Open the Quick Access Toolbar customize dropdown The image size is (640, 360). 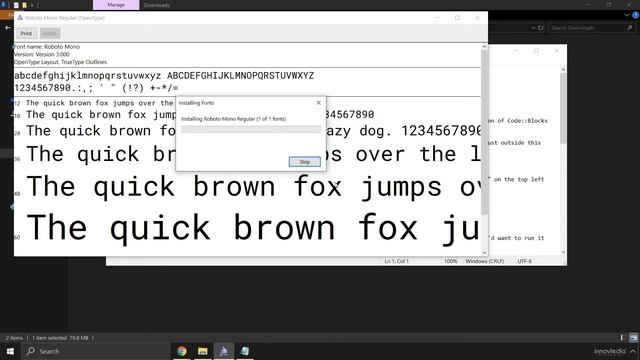click(x=32, y=5)
